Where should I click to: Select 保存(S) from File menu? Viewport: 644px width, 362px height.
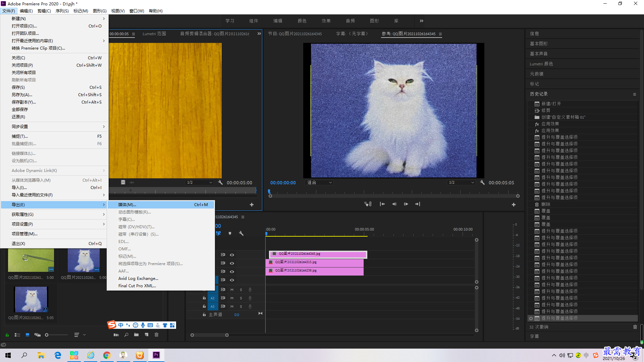[54, 87]
